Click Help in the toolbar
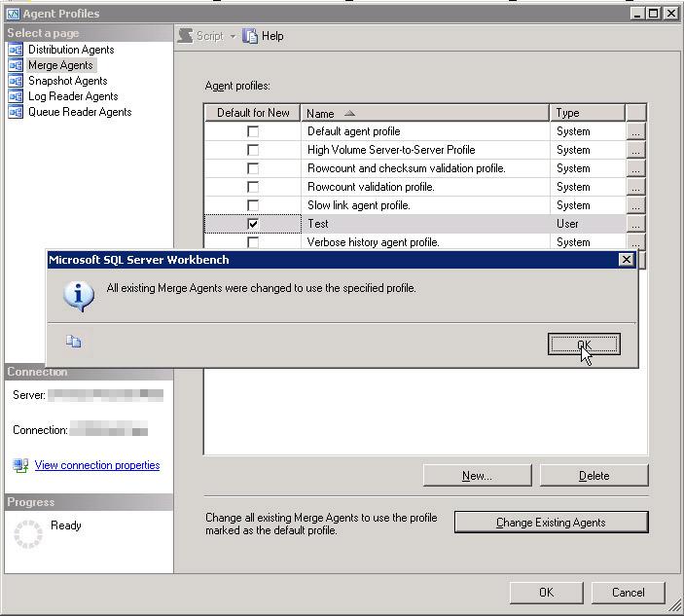 click(272, 36)
